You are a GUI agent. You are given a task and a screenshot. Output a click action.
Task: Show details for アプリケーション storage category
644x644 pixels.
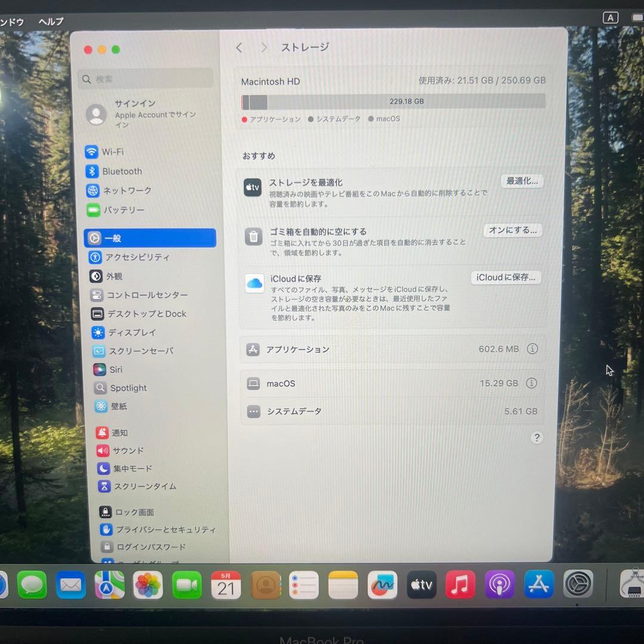[x=531, y=349]
